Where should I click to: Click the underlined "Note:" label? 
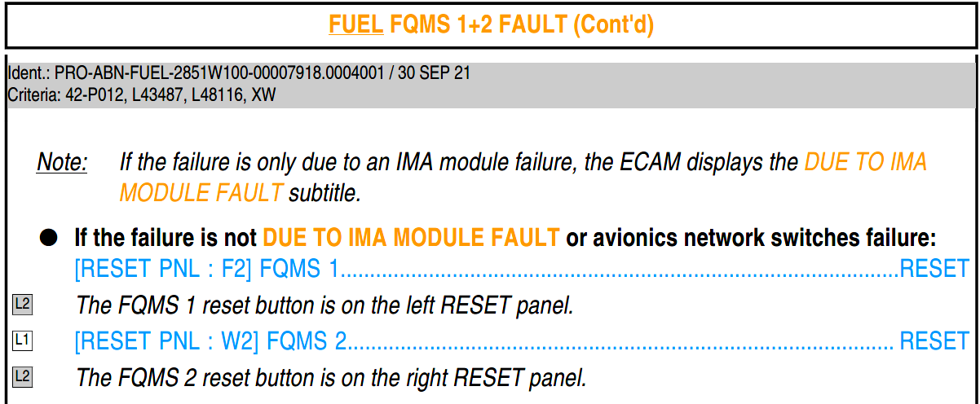tap(62, 162)
